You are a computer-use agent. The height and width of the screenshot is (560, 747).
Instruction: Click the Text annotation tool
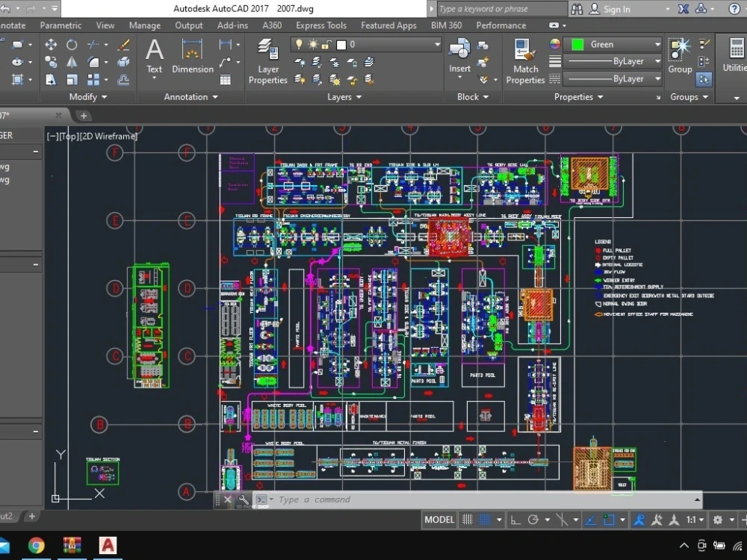point(155,56)
